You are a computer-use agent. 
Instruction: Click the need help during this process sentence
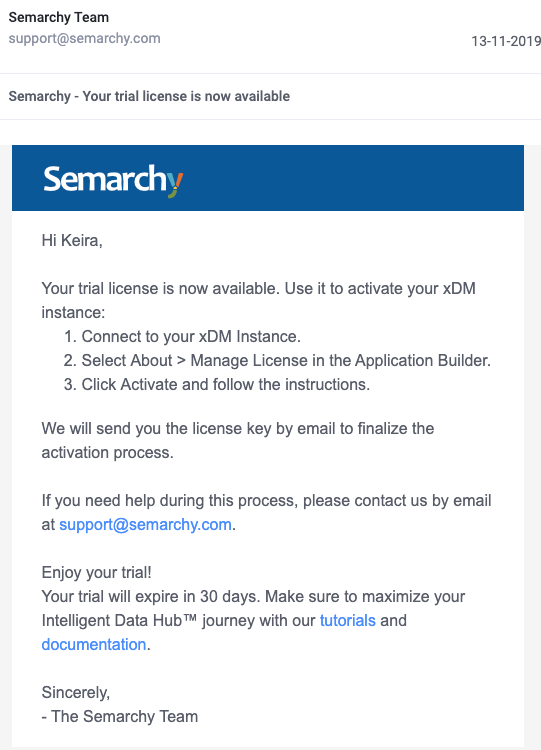[x=266, y=512]
